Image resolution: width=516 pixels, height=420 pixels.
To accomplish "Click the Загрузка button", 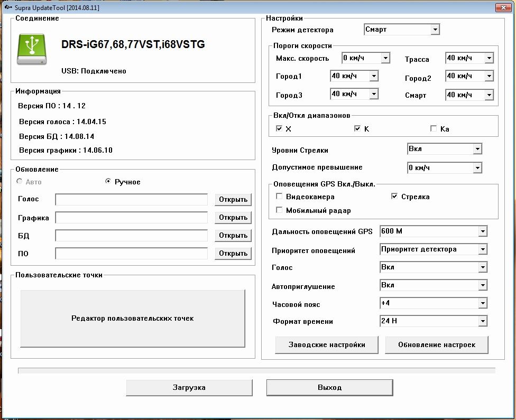I will coord(189,388).
